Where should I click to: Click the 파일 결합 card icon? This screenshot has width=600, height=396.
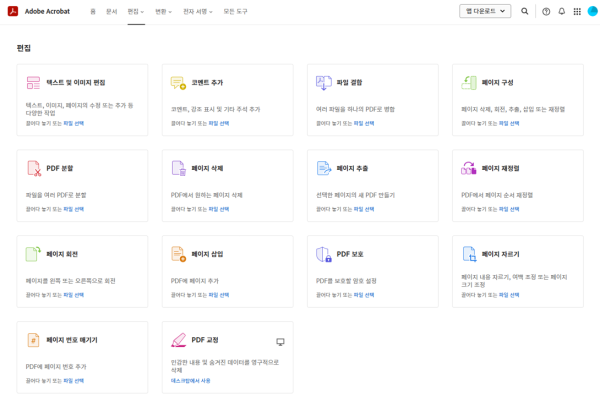click(x=324, y=83)
